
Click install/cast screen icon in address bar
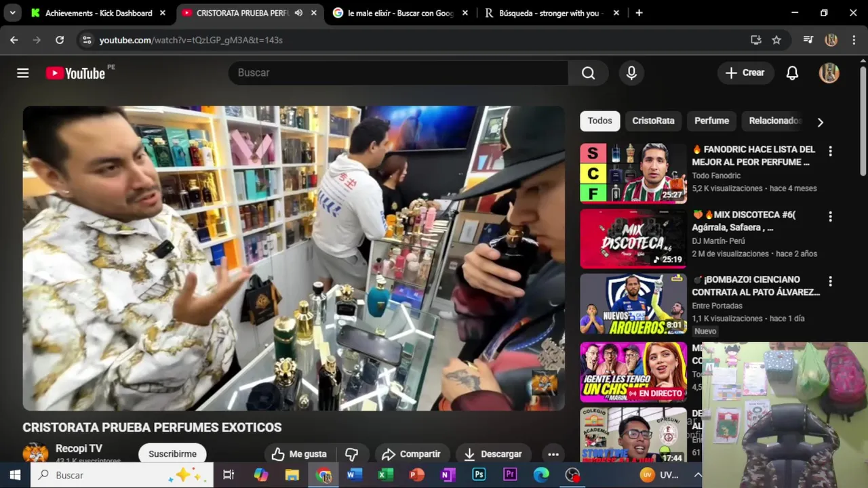755,40
